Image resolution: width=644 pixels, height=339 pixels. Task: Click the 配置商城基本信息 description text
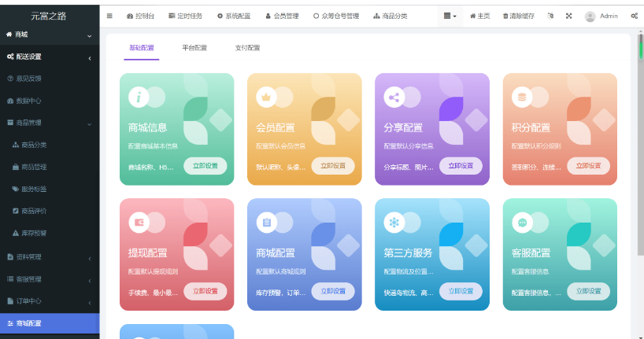click(x=153, y=146)
